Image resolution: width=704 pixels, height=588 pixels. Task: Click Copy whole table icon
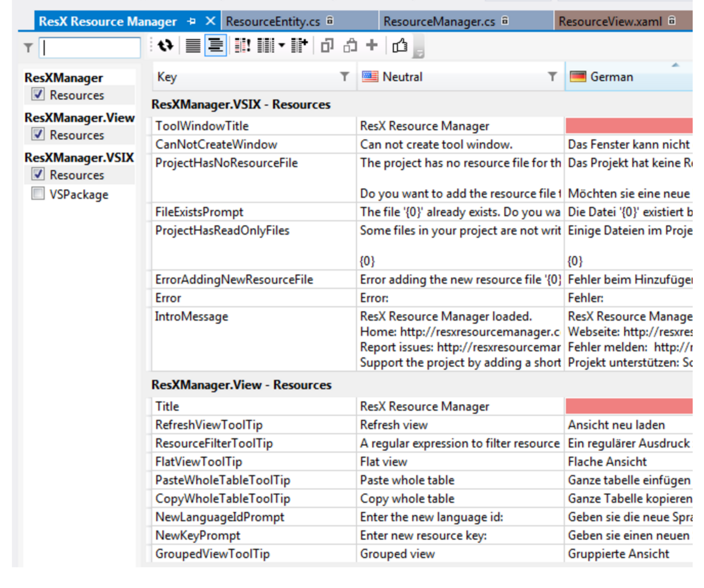pyautogui.click(x=327, y=46)
